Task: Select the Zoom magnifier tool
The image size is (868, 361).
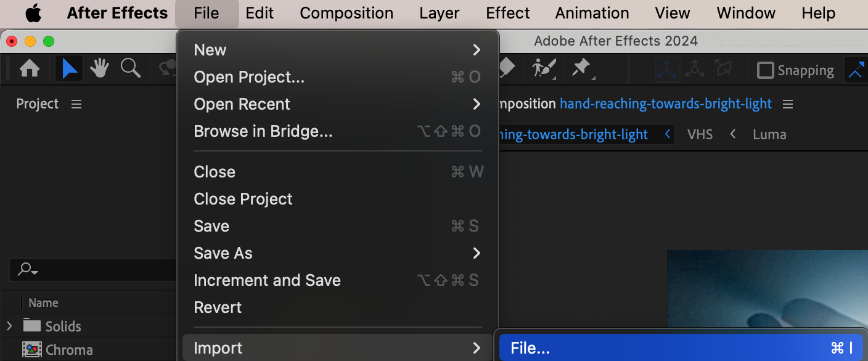Action: click(x=130, y=68)
